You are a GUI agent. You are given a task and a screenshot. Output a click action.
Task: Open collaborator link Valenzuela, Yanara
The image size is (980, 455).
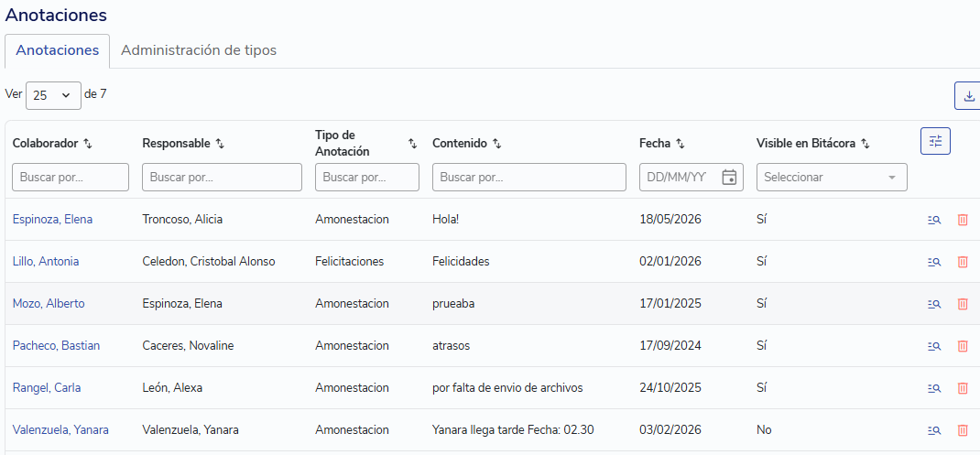point(60,430)
